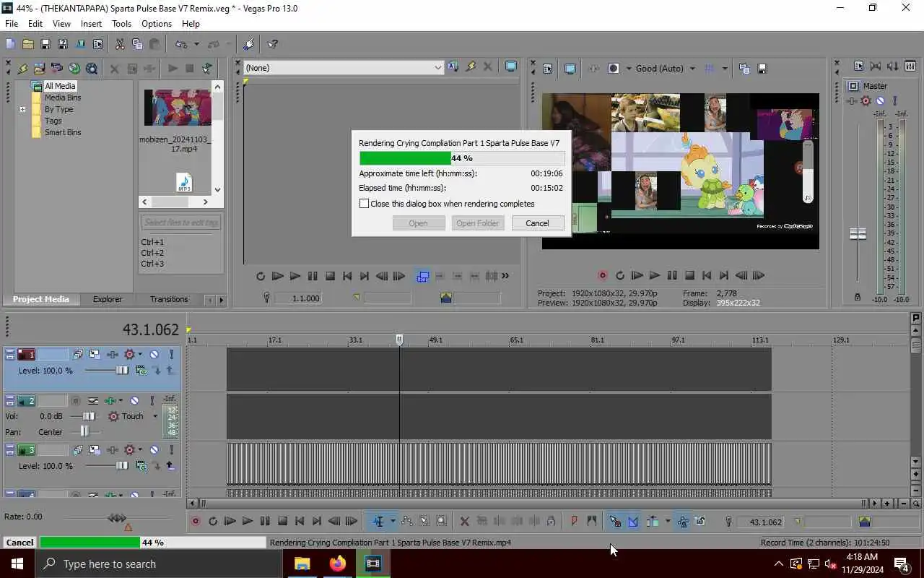Mute video track 3
Viewport: 924px width, 578px height.
pyautogui.click(x=154, y=450)
